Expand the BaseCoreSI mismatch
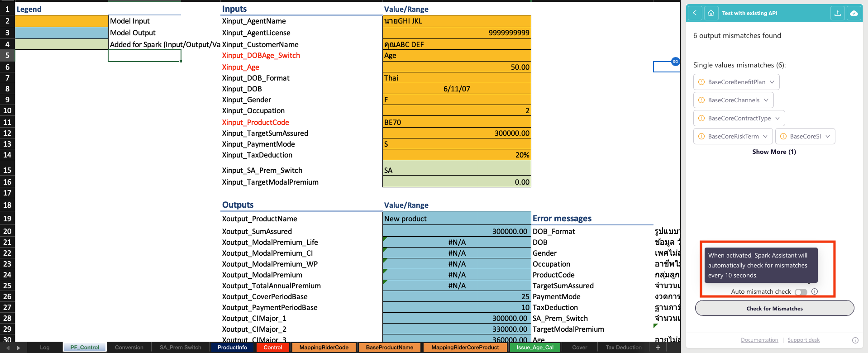The image size is (868, 353). [x=805, y=136]
